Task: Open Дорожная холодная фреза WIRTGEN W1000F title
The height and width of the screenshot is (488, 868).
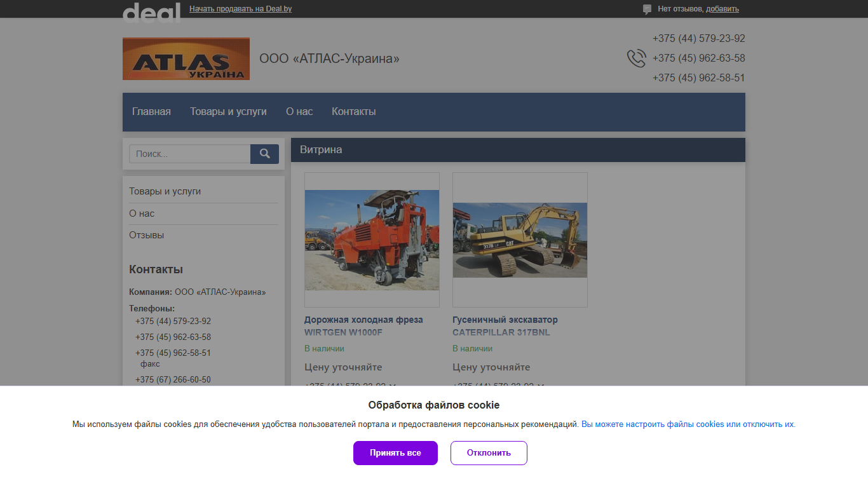Action: coord(363,326)
